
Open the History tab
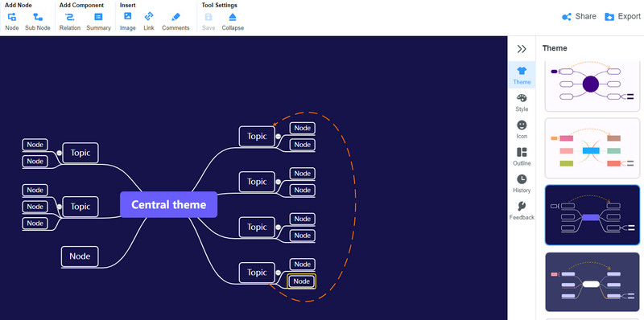[x=522, y=184]
